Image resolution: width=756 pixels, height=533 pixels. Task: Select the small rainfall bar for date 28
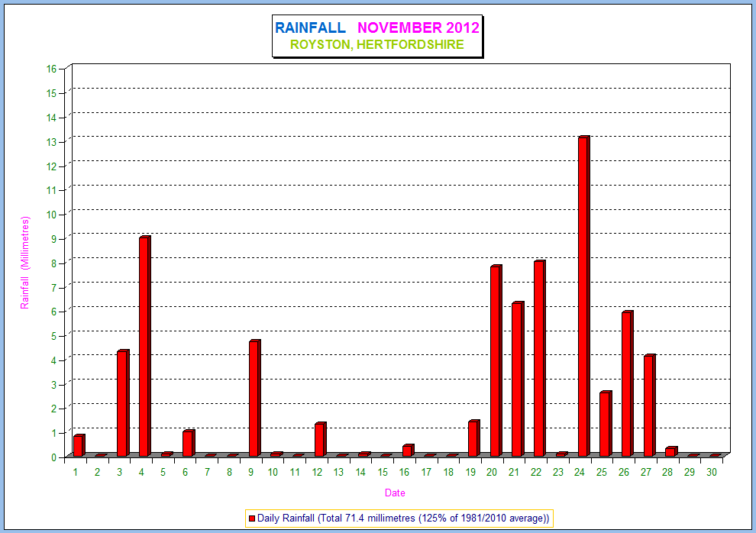pyautogui.click(x=671, y=451)
